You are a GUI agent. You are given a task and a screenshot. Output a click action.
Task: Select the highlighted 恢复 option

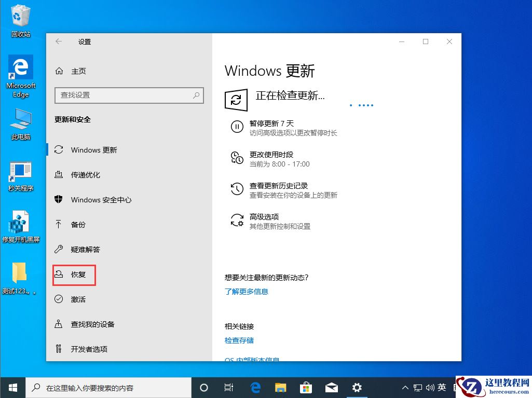pos(78,275)
